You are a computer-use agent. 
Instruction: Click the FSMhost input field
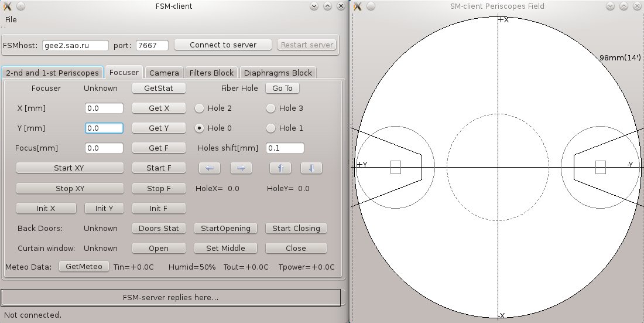click(x=76, y=45)
